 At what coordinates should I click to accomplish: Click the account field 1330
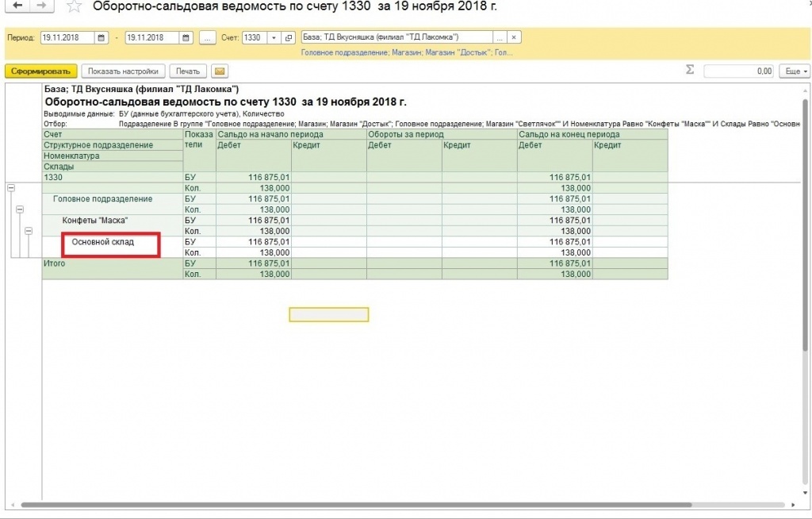(255, 38)
